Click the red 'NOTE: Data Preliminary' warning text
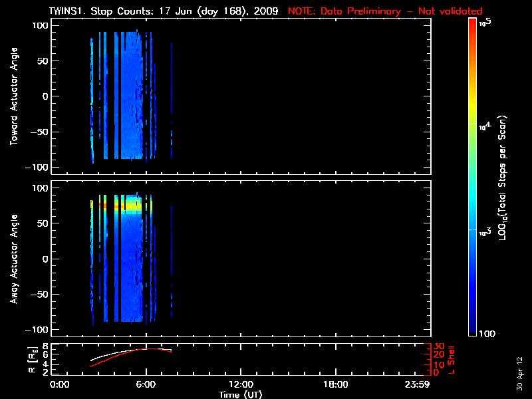532x399 pixels. point(385,11)
